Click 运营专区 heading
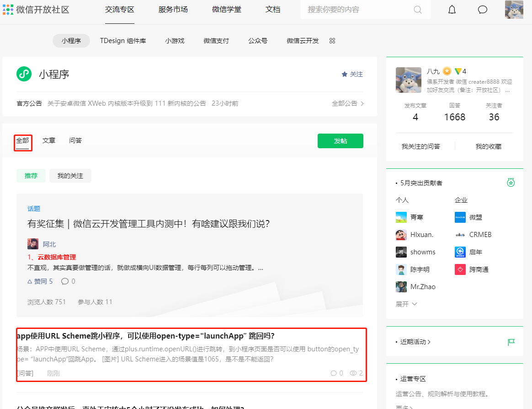Screen dimensions: 532x409 click(413, 379)
